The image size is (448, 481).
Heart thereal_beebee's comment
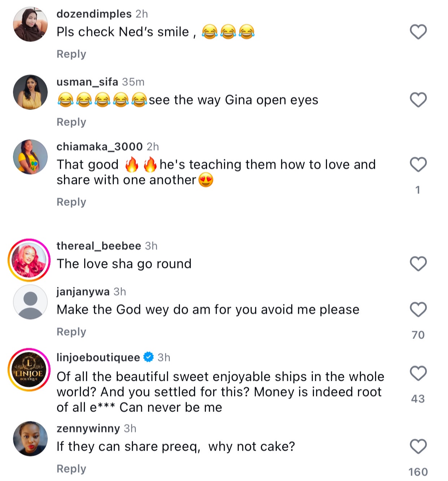pyautogui.click(x=418, y=264)
